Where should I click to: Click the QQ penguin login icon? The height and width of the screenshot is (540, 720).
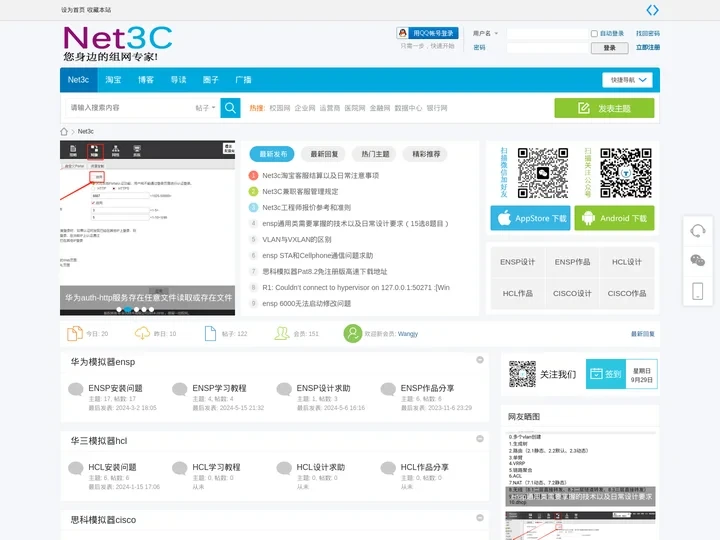tap(403, 33)
